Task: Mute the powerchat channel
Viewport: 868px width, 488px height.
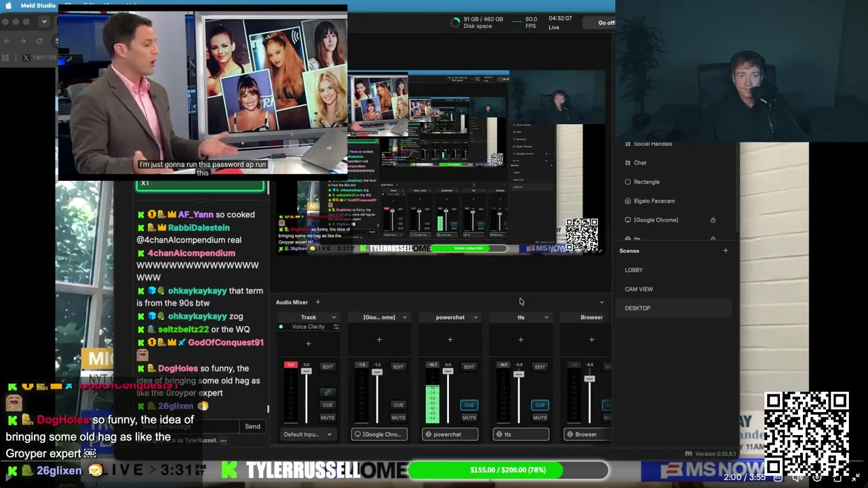Action: (x=469, y=418)
